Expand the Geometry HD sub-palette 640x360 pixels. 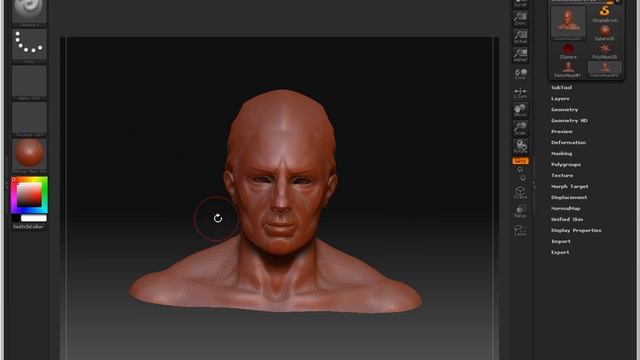click(x=569, y=120)
